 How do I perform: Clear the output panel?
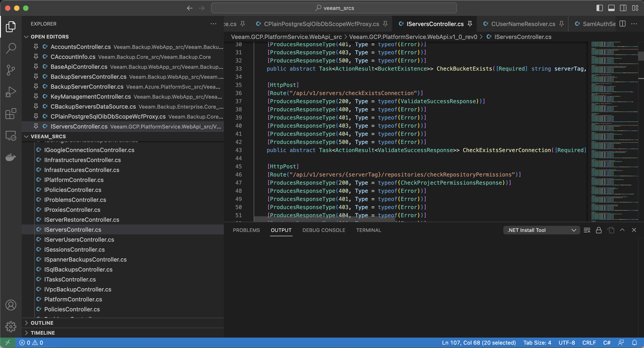pyautogui.click(x=587, y=230)
